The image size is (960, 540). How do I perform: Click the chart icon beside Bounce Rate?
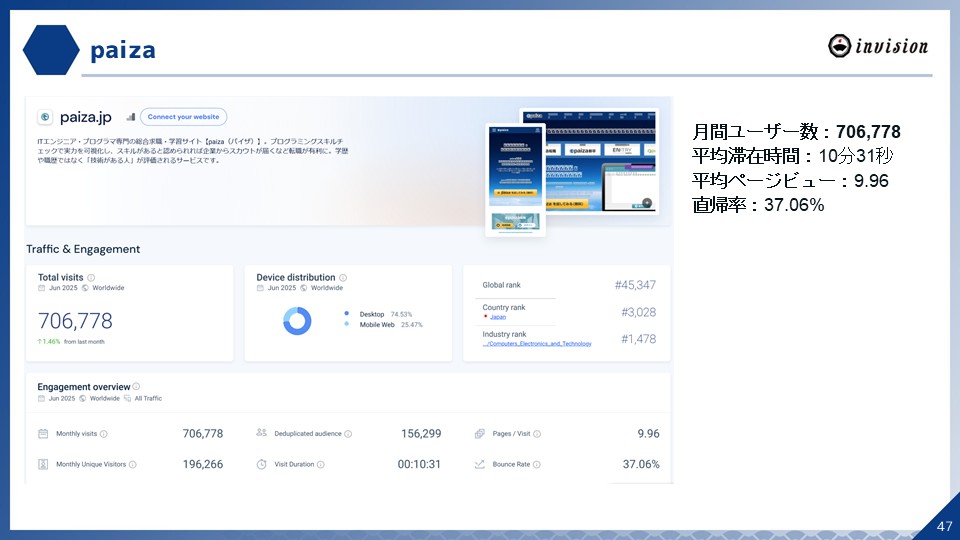click(x=479, y=464)
